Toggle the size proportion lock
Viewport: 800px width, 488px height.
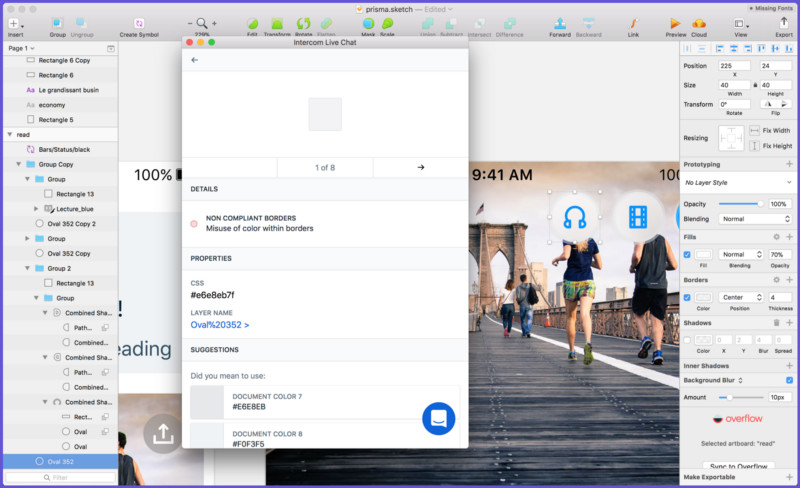(755, 85)
